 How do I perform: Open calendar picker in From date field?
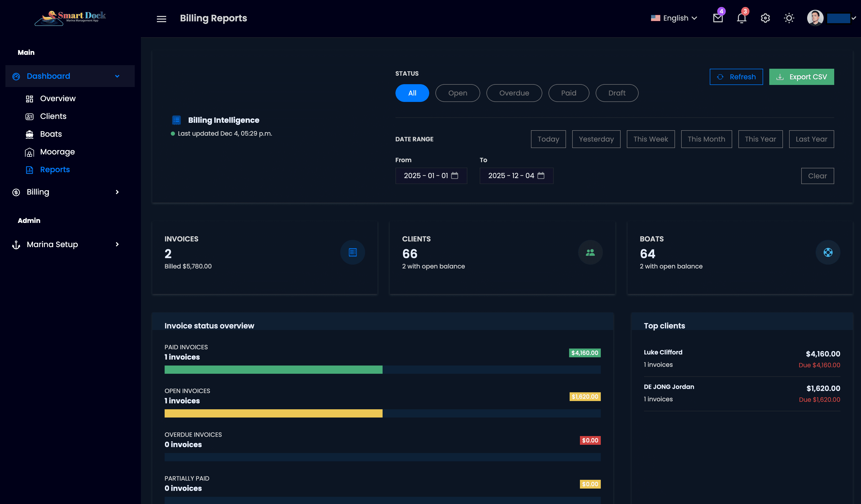(x=454, y=176)
